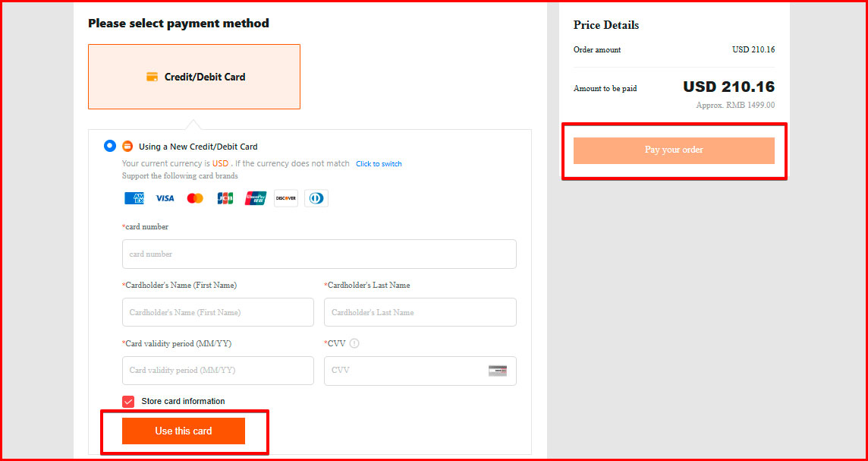Viewport: 868px width, 461px height.
Task: Select the Using a New Credit/Debit Card radio
Action: tap(110, 146)
